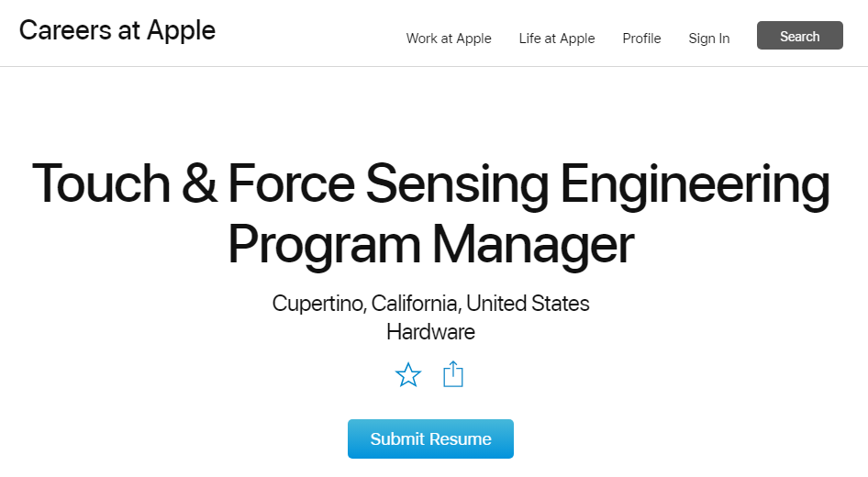Select the Sign In link
This screenshot has height=477, width=868.
(709, 39)
